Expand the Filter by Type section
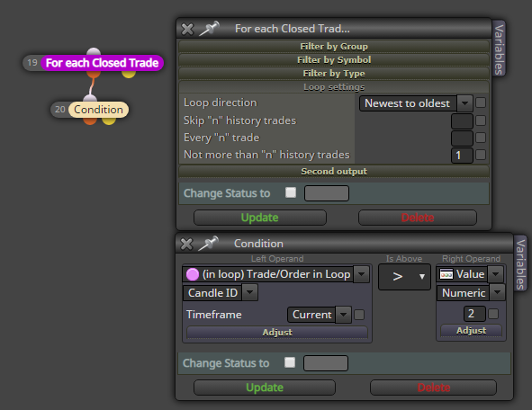532x410 pixels. pos(334,74)
